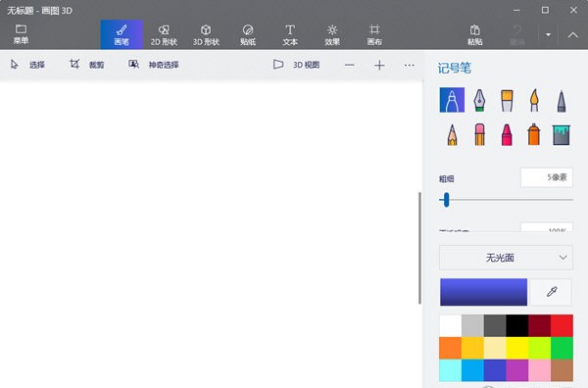Pick the red color swatch
The width and height of the screenshot is (588, 388).
click(x=562, y=325)
